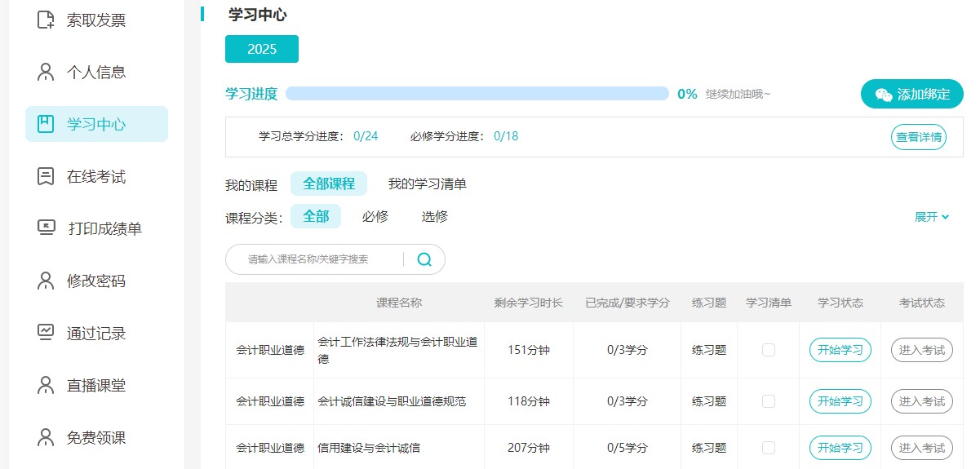980x469 pixels.
Task: Click the monitor icon beside 打印成绩单
Action: (x=46, y=228)
